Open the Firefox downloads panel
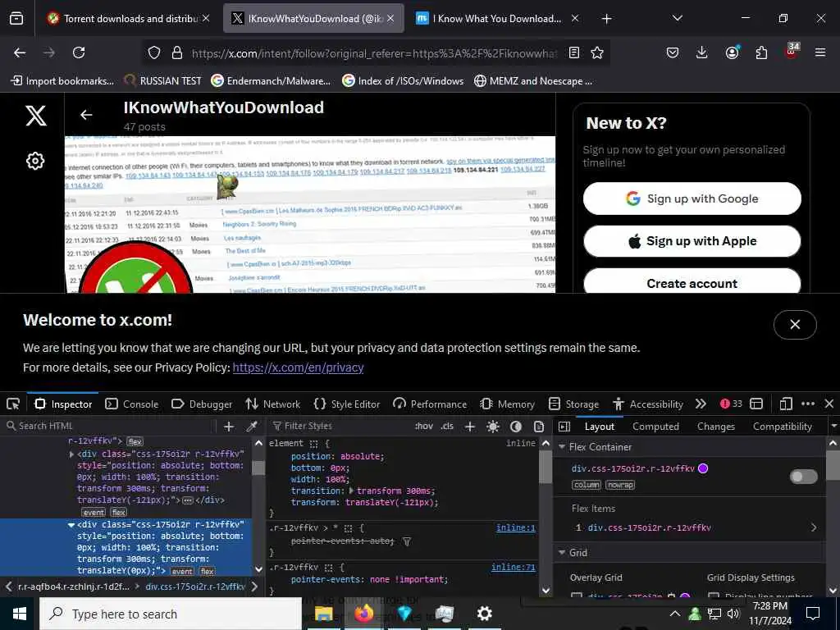840x630 pixels. tap(702, 52)
